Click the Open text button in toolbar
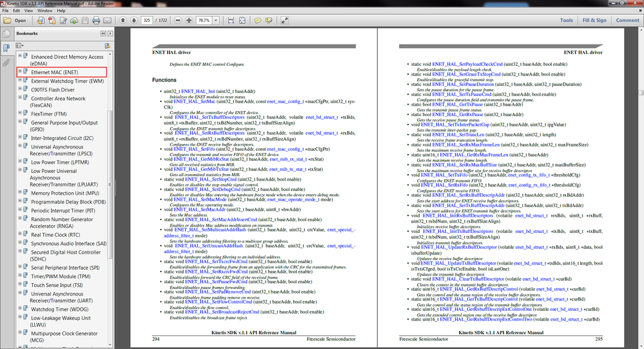Image resolution: width=644 pixels, height=349 pixels. (20, 21)
